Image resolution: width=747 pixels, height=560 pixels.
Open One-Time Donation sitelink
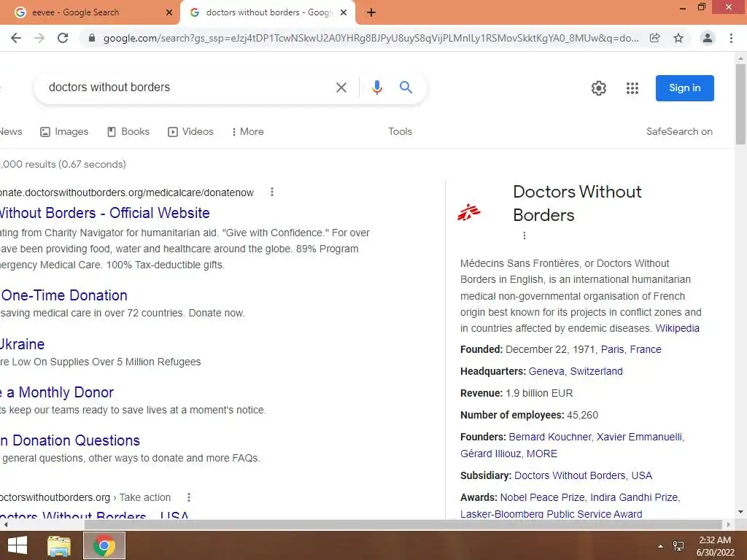(64, 295)
